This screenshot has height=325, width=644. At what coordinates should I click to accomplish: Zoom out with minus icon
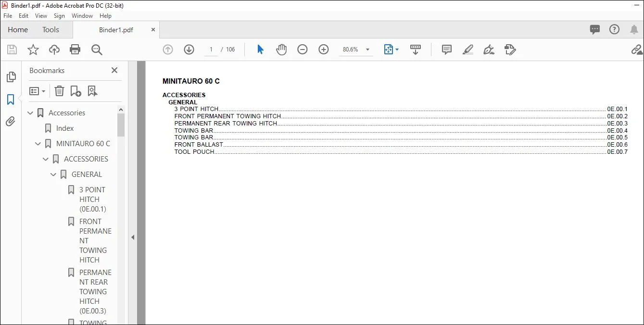click(x=303, y=50)
